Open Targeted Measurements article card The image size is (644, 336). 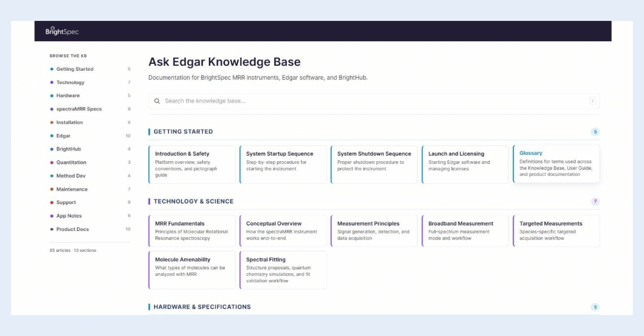(557, 231)
